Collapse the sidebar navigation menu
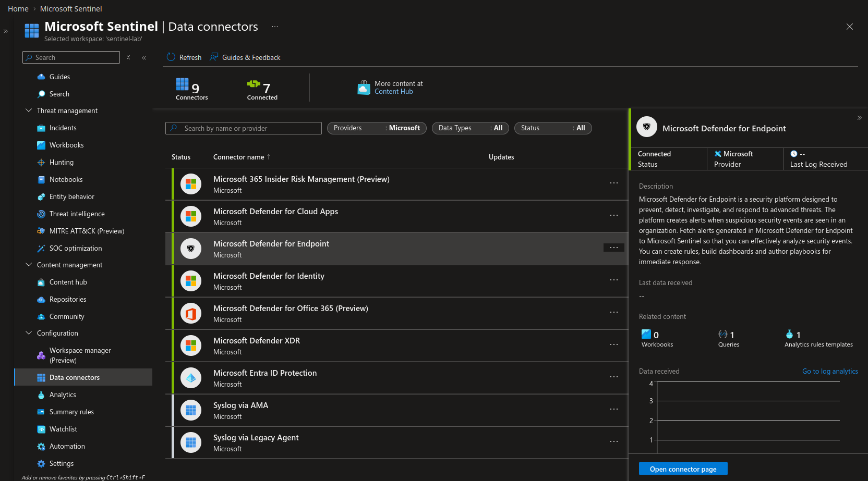This screenshot has width=868, height=481. coord(144,58)
